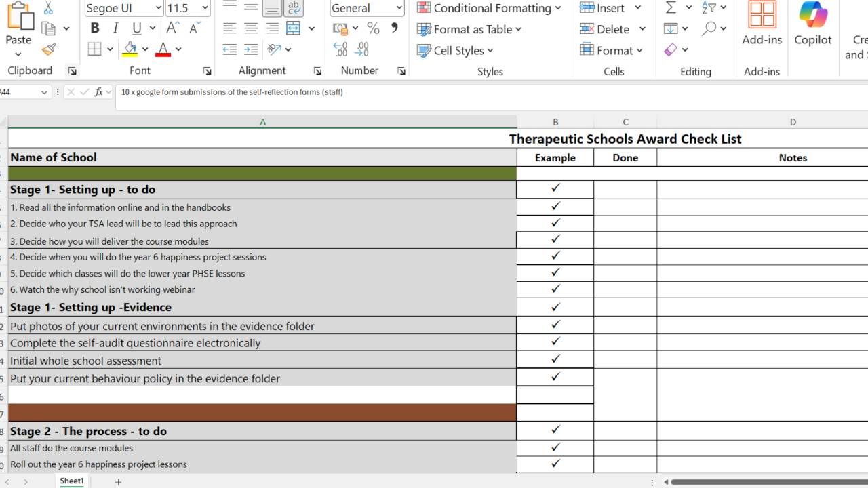
Task: Toggle bold formatting
Action: [95, 28]
